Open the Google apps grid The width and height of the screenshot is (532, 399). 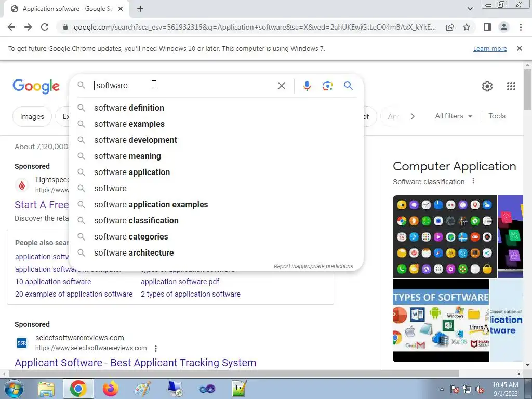[x=511, y=86]
